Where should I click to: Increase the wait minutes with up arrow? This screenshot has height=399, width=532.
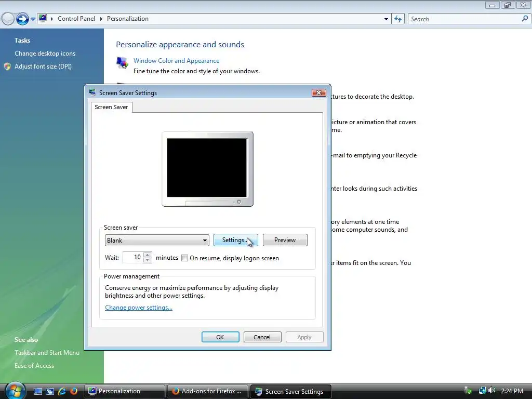coord(147,255)
